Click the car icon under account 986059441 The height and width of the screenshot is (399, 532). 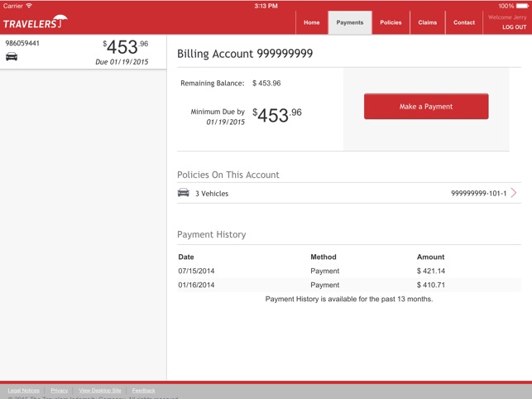click(x=12, y=56)
